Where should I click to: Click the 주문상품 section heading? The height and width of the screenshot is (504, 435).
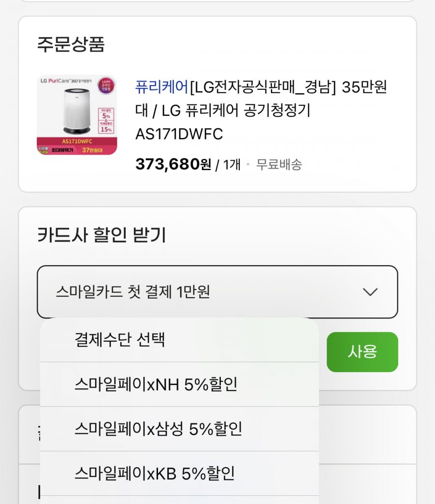tap(71, 44)
